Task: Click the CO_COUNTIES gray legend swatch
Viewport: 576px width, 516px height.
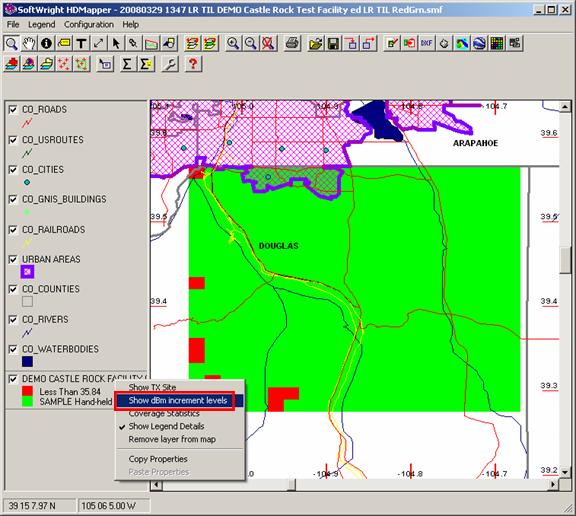Action: [x=28, y=302]
